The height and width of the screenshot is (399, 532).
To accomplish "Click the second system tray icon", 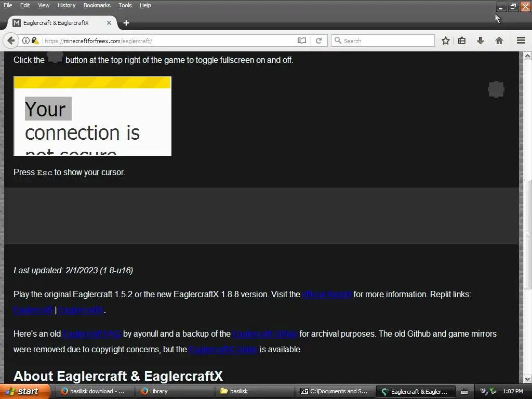I will tap(493, 391).
